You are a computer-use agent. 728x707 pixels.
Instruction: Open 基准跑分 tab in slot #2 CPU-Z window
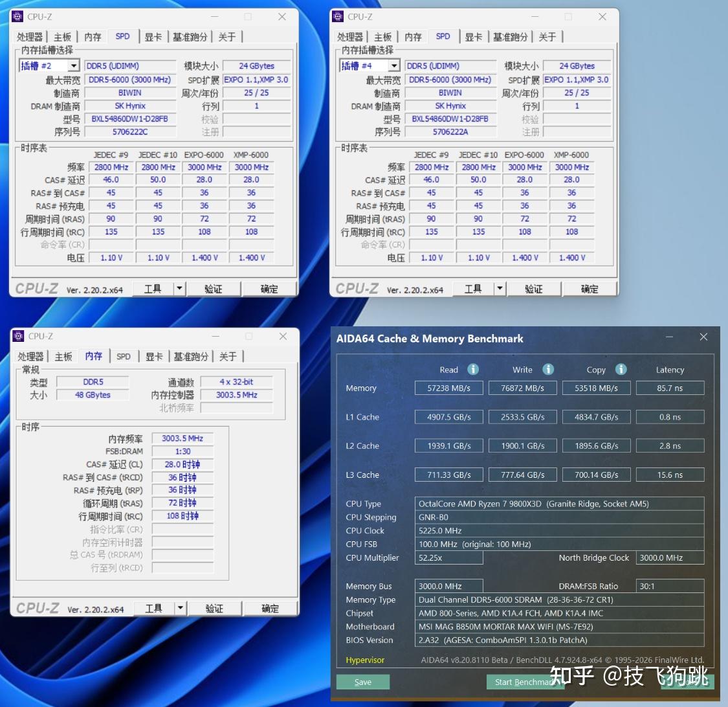(190, 37)
